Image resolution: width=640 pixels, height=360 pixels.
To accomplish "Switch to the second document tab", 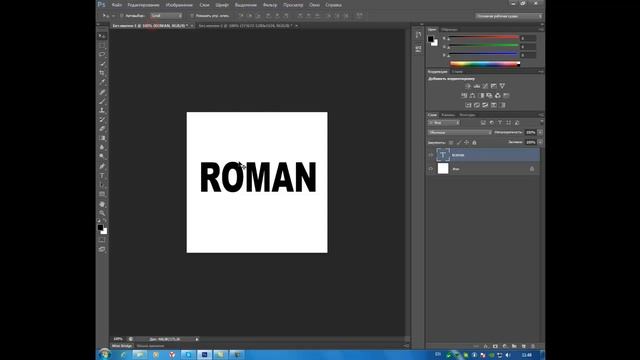I will (x=245, y=26).
